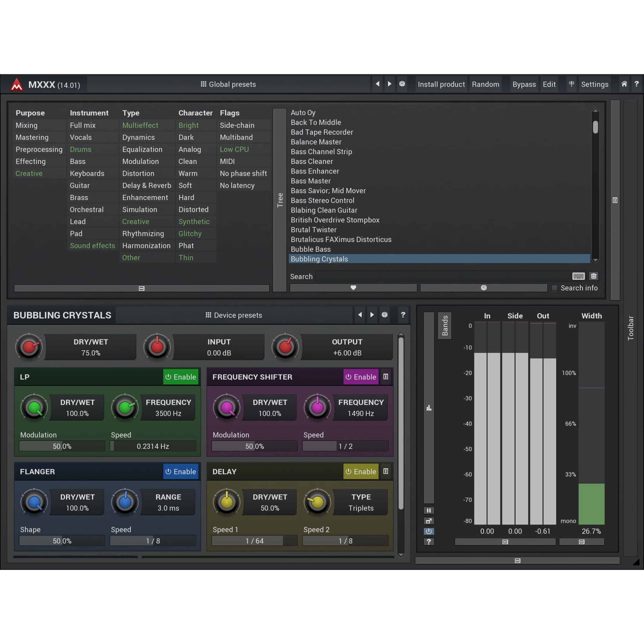
Task: Click the icon left of Settings
Action: (571, 84)
